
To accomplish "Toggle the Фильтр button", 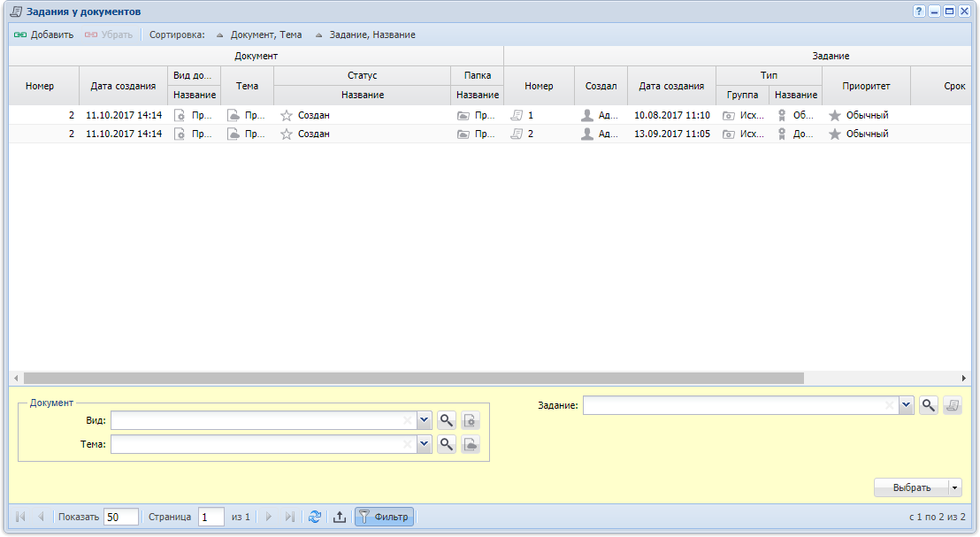I will (385, 517).
